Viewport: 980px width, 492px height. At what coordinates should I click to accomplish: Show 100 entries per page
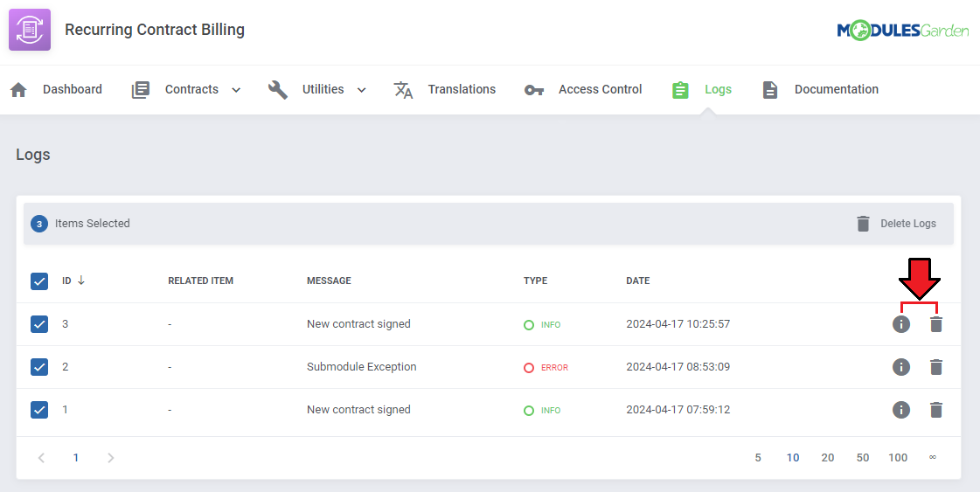(x=898, y=458)
